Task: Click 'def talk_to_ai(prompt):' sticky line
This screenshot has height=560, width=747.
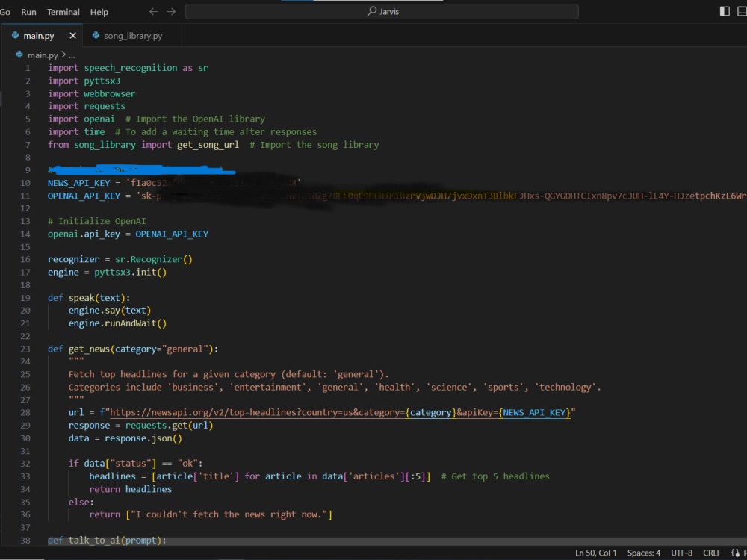Action: (x=107, y=541)
